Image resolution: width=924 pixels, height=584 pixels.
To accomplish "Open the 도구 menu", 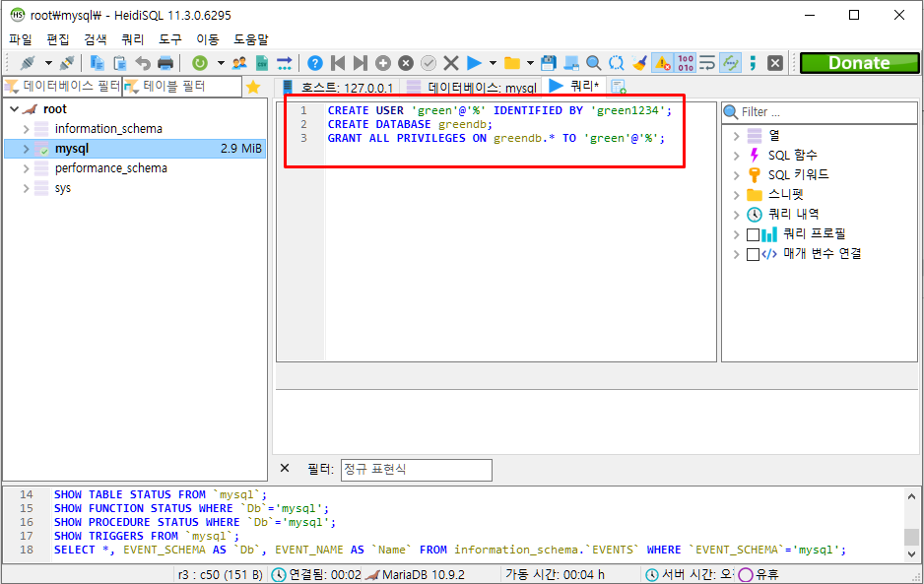I will click(170, 39).
